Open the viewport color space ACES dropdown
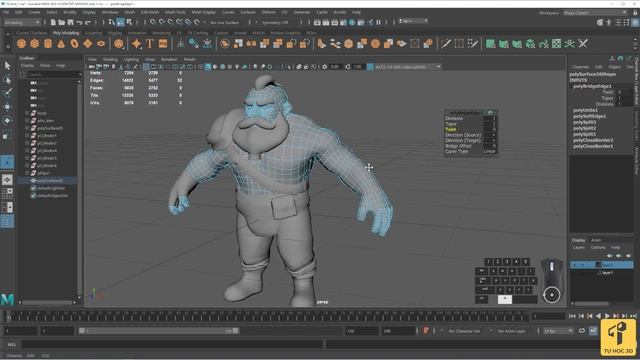This screenshot has height=360, width=640. tap(407, 67)
